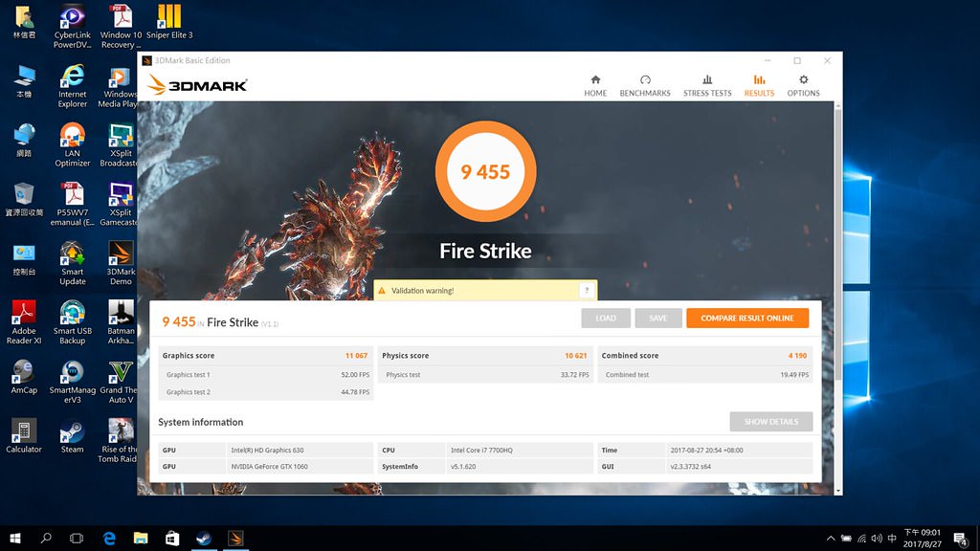Click the Graphics test 2 row
The height and width of the screenshot is (551, 980).
[266, 391]
